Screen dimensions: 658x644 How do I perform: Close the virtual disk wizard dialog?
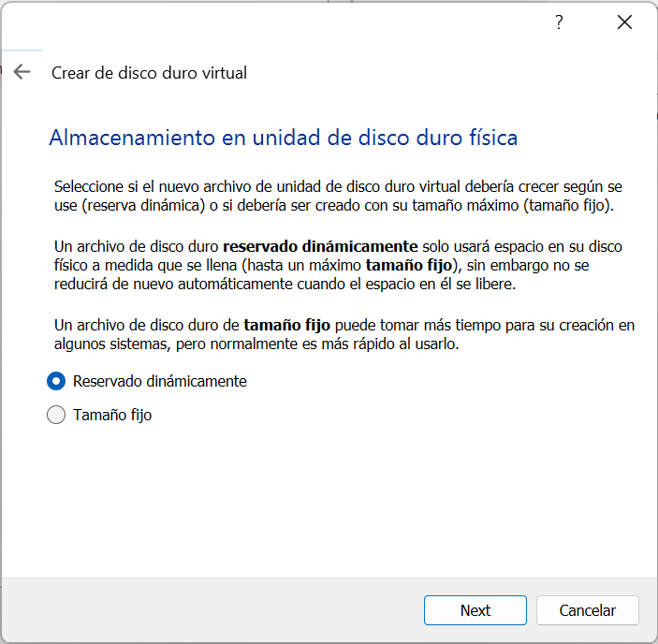pyautogui.click(x=624, y=22)
